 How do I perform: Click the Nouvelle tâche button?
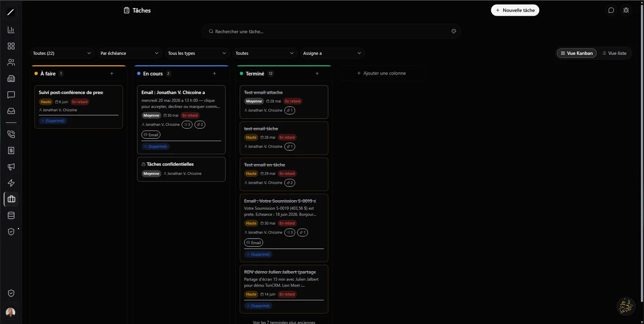tap(515, 10)
